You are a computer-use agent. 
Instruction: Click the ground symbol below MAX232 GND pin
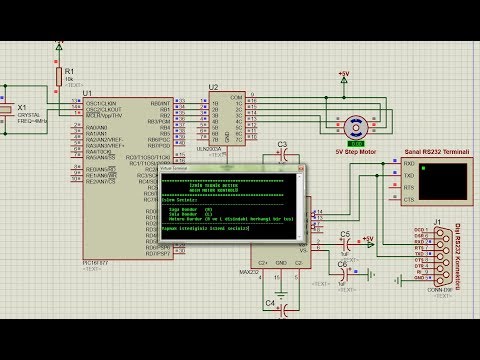(x=281, y=295)
